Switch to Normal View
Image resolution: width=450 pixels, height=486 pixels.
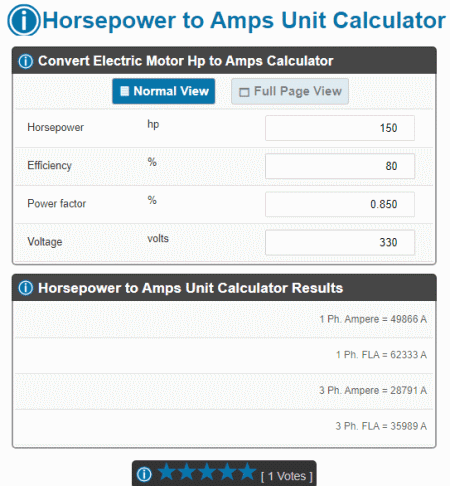point(164,91)
